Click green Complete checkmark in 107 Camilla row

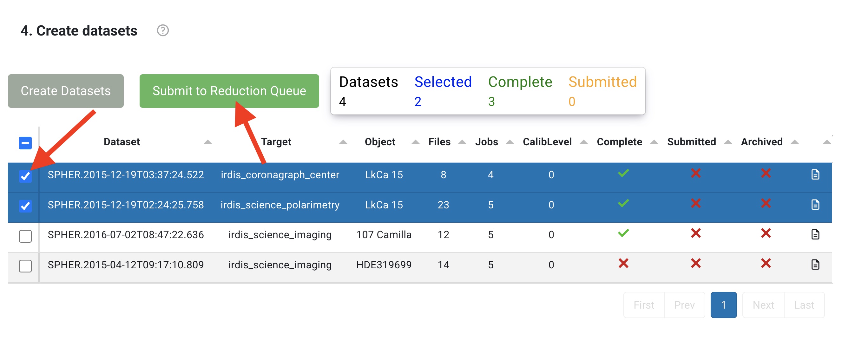623,233
